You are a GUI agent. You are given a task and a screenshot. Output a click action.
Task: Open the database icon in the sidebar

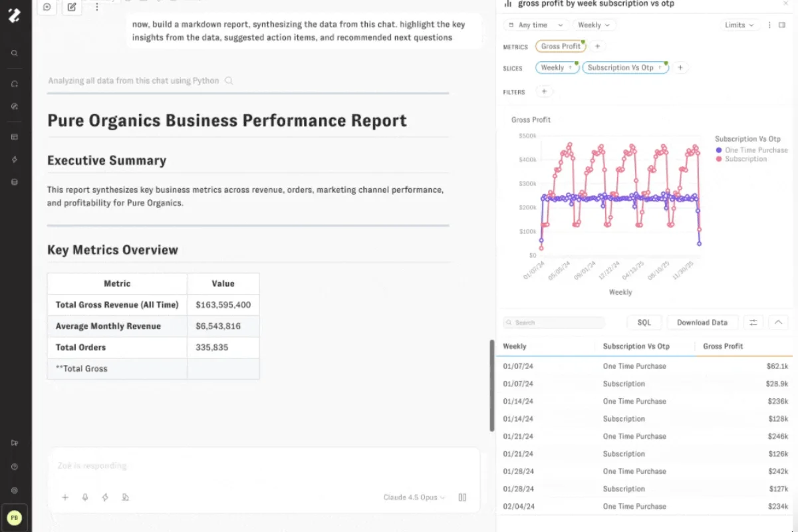point(15,182)
